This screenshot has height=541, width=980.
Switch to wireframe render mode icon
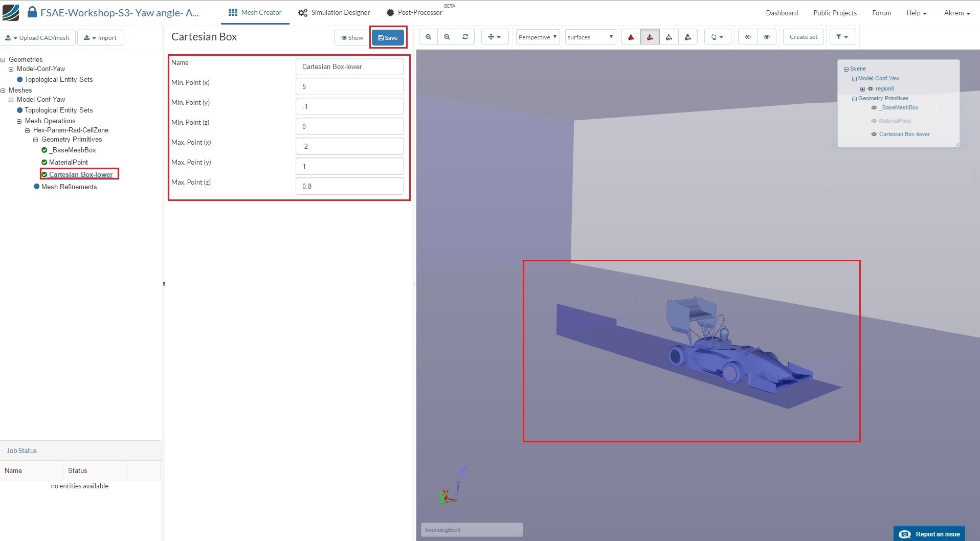[x=669, y=37]
